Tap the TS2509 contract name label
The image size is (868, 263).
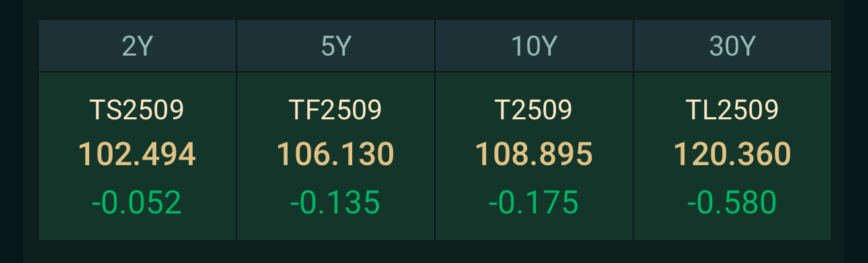(x=137, y=110)
